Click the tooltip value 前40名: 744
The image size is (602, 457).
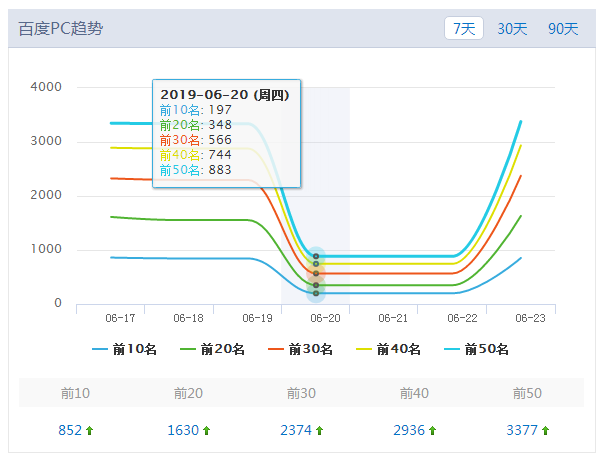pos(196,155)
